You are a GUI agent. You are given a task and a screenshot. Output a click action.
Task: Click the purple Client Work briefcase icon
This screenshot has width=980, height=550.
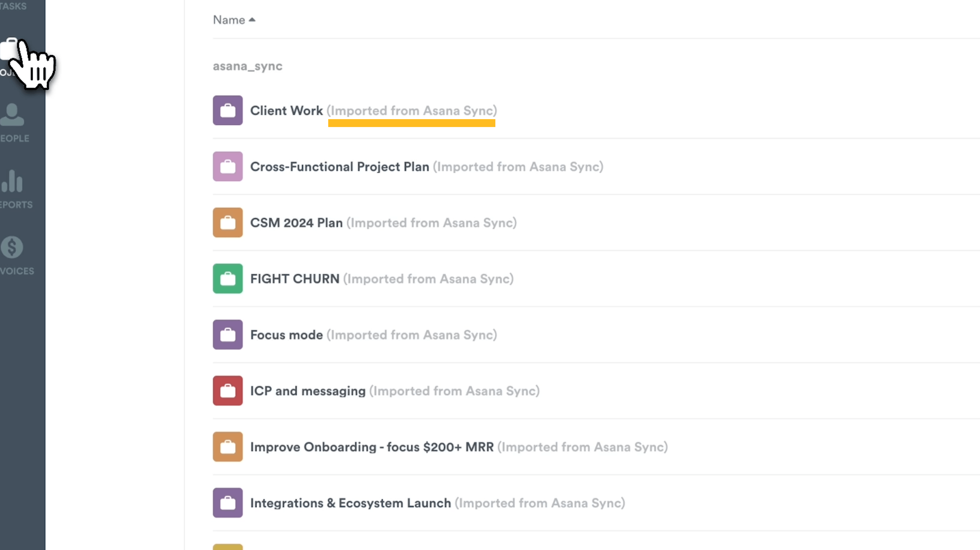click(227, 110)
